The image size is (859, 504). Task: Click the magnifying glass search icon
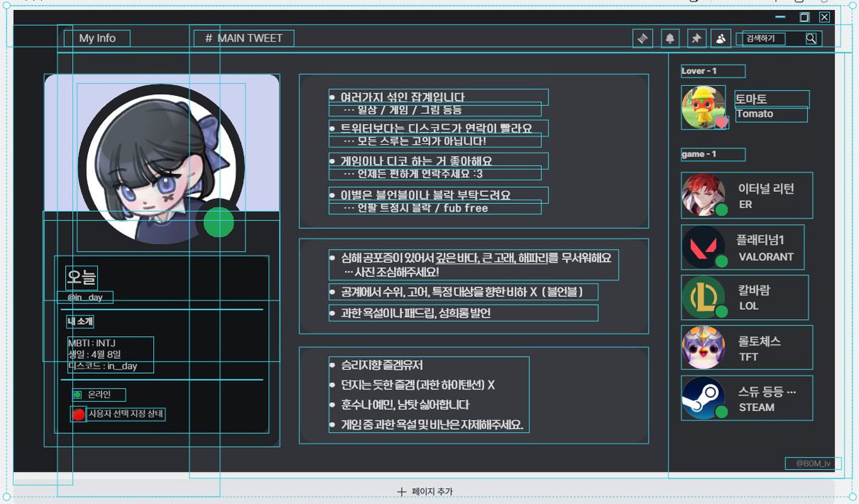click(811, 39)
